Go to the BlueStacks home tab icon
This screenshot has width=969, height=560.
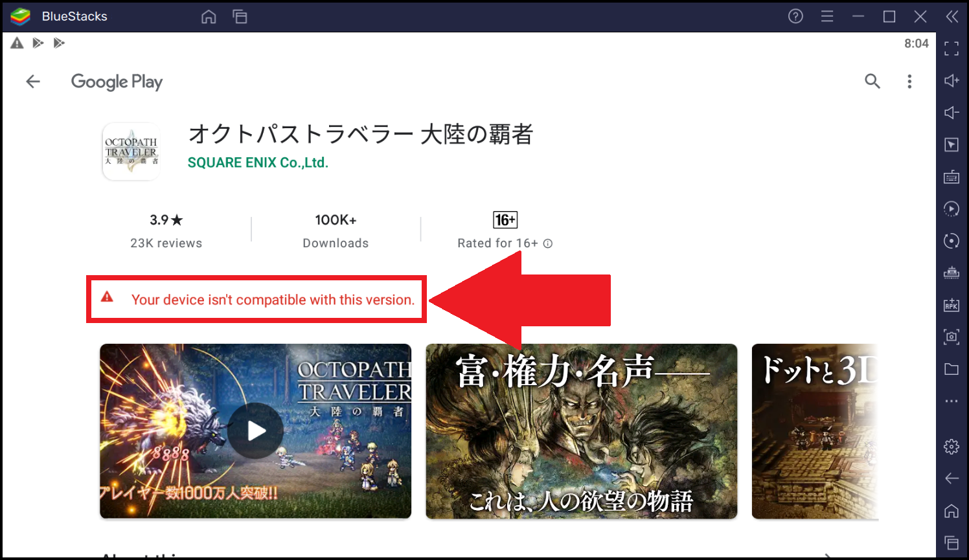pos(209,17)
